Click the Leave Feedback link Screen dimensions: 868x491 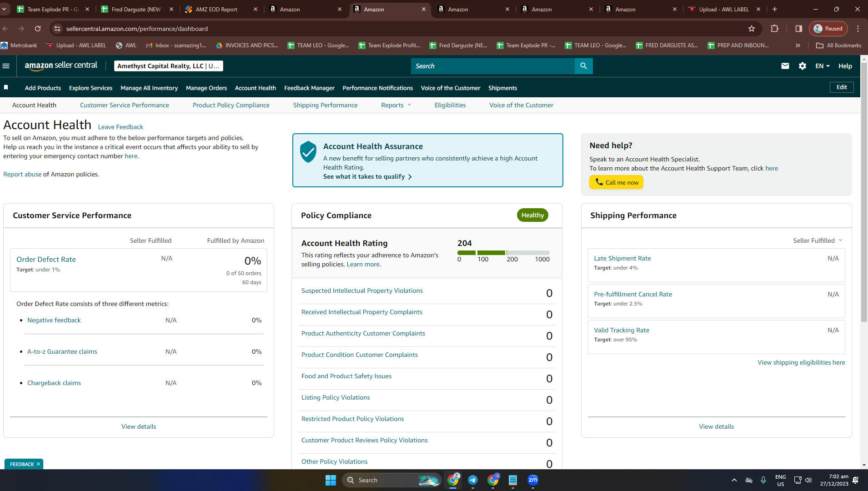(x=120, y=127)
